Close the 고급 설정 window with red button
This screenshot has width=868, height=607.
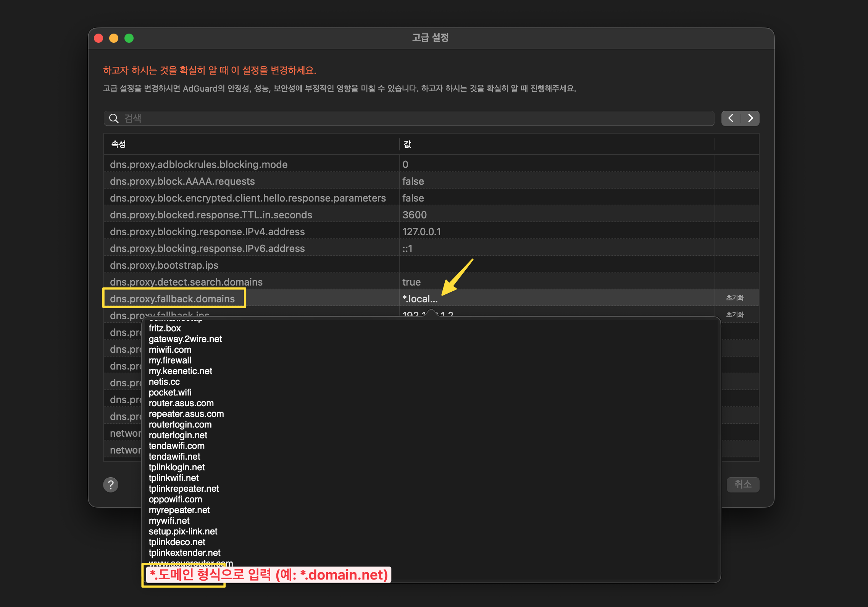(98, 38)
